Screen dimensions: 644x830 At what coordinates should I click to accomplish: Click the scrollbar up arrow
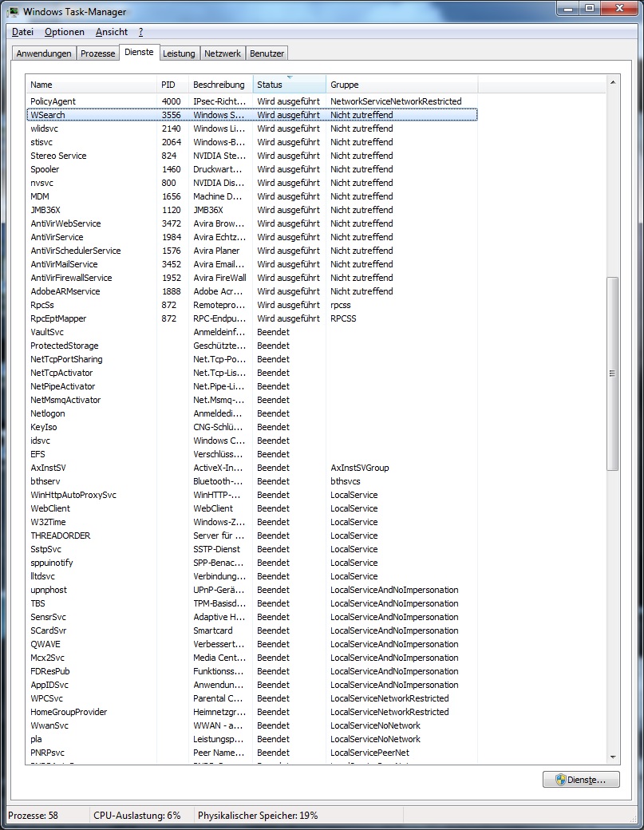pyautogui.click(x=613, y=82)
